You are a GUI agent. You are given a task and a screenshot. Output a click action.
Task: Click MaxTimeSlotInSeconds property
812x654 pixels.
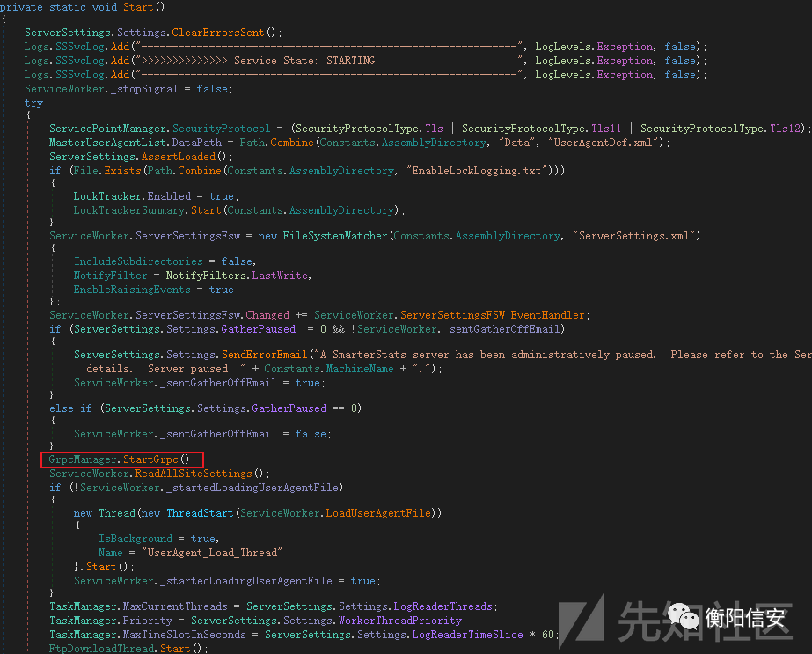[x=184, y=635]
